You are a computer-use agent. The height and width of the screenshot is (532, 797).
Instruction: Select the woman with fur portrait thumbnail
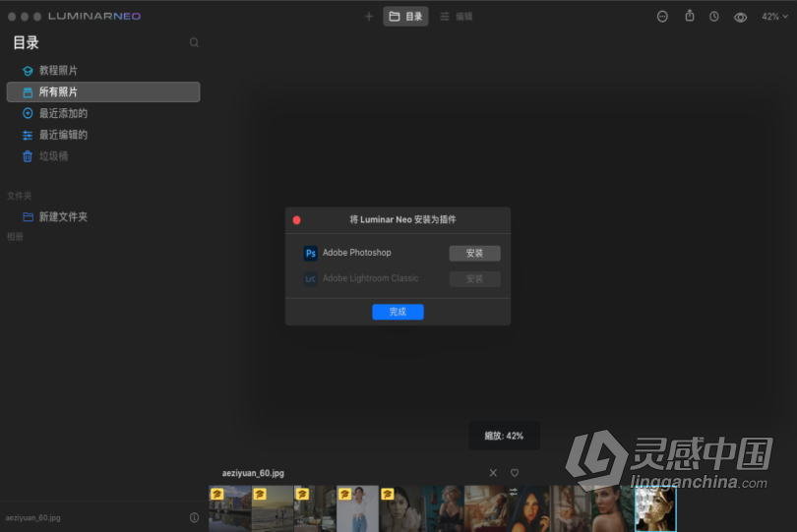[400, 508]
